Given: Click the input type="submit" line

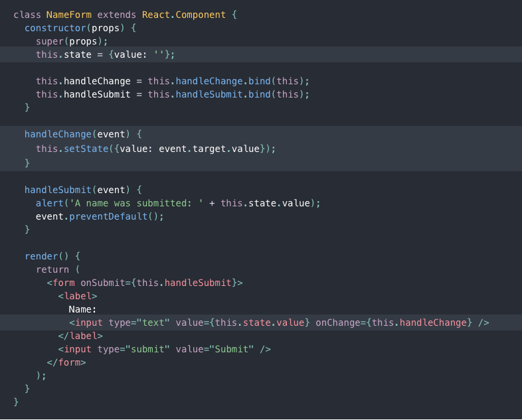Looking at the screenshot, I should point(165,350).
